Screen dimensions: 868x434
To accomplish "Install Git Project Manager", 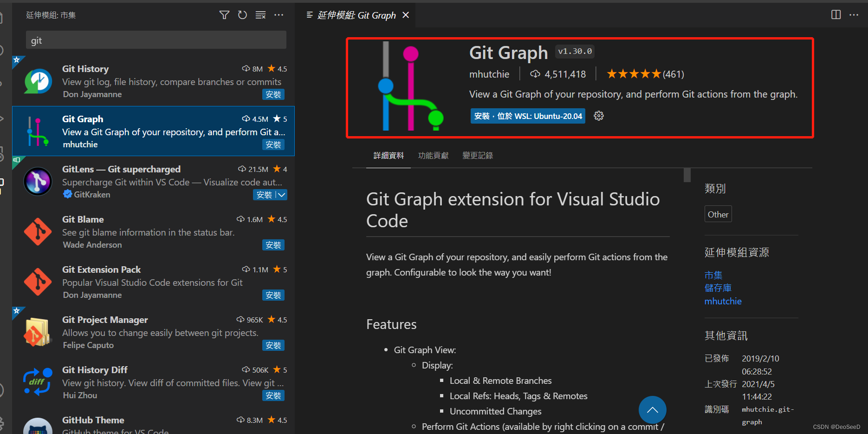I will [273, 345].
